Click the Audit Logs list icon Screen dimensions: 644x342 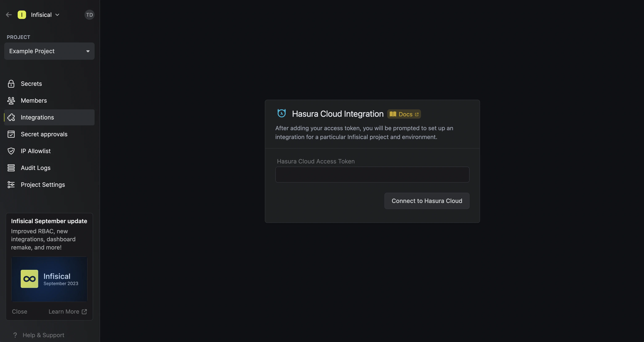pos(11,168)
